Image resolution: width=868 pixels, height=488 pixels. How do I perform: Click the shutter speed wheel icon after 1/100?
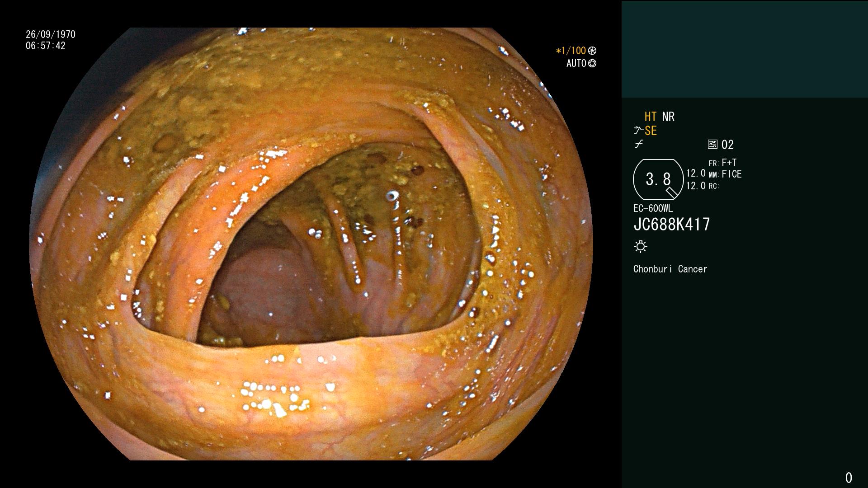pyautogui.click(x=592, y=51)
